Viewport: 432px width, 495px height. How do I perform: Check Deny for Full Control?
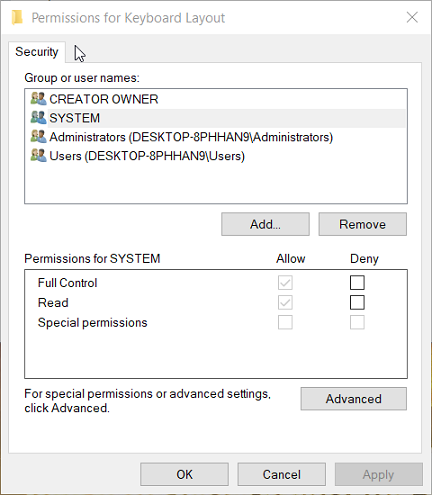[357, 283]
